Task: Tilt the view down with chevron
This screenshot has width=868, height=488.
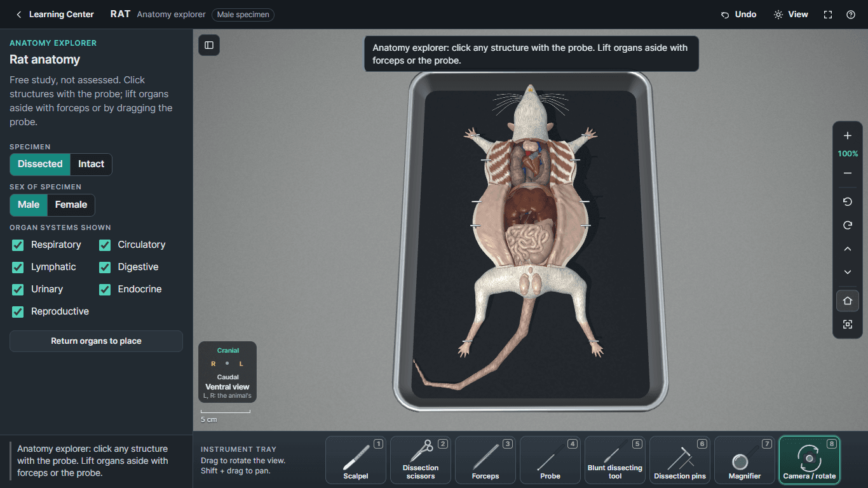Action: [848, 273]
